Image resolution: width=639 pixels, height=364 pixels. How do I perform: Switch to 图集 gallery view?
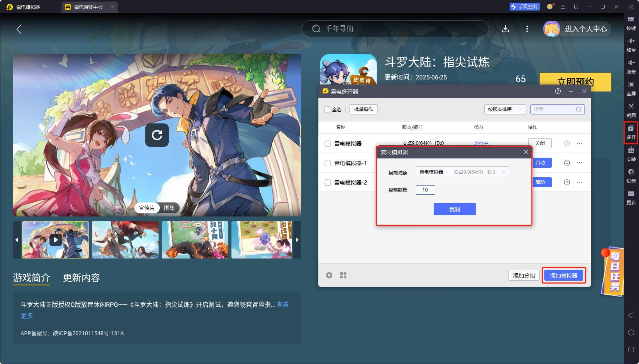(x=169, y=208)
